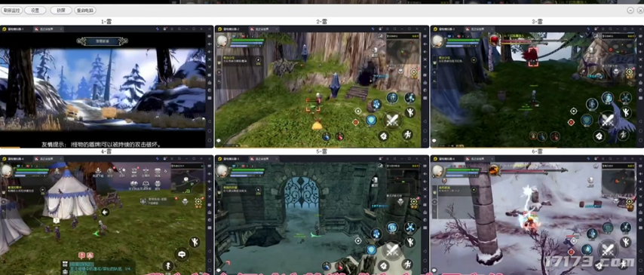This screenshot has height=275, width=644.
Task: Click the 刷新监控 refresh monitoring button
Action: (11, 11)
